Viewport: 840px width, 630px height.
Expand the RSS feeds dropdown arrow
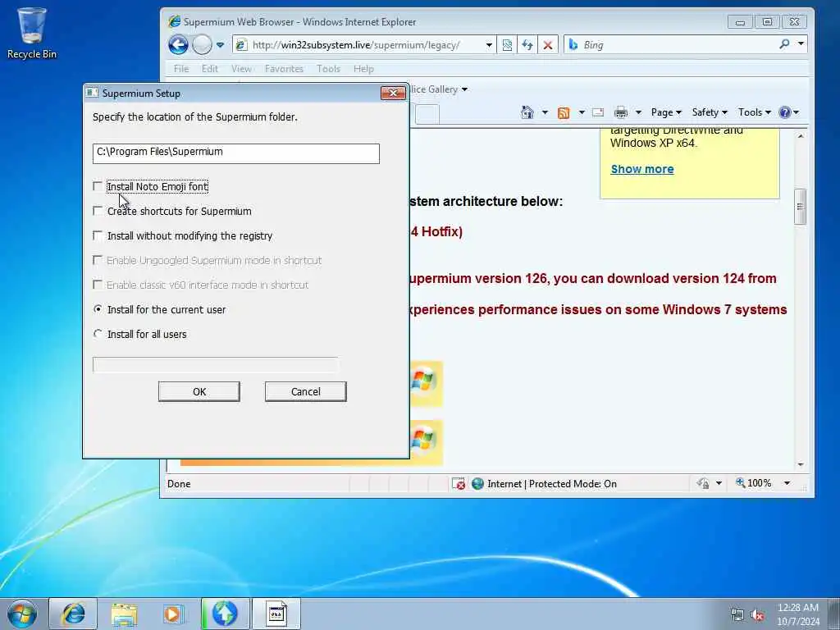[582, 112]
